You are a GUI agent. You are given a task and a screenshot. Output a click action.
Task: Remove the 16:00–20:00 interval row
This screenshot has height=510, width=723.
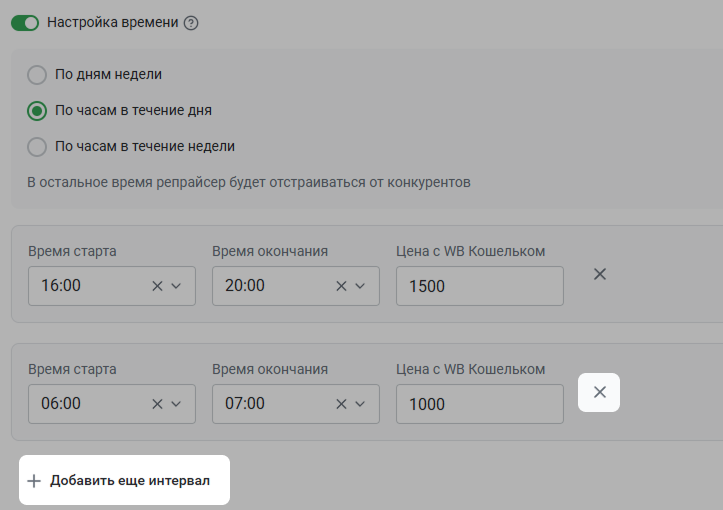pyautogui.click(x=599, y=274)
